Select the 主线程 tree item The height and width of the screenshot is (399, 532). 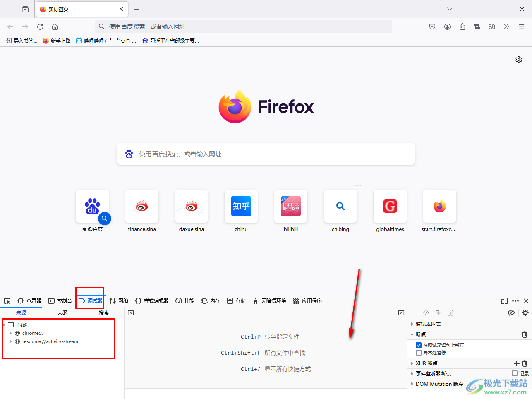[x=22, y=325]
